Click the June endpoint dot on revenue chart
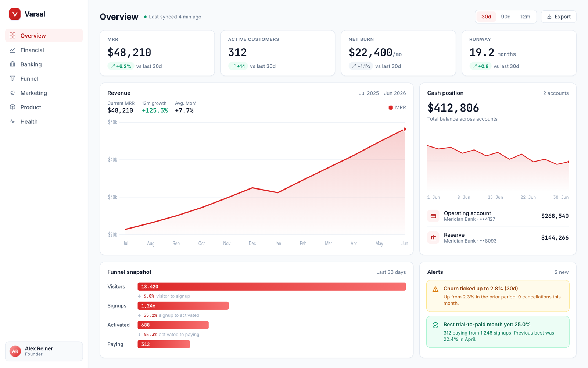The height and width of the screenshot is (368, 588). (x=405, y=129)
